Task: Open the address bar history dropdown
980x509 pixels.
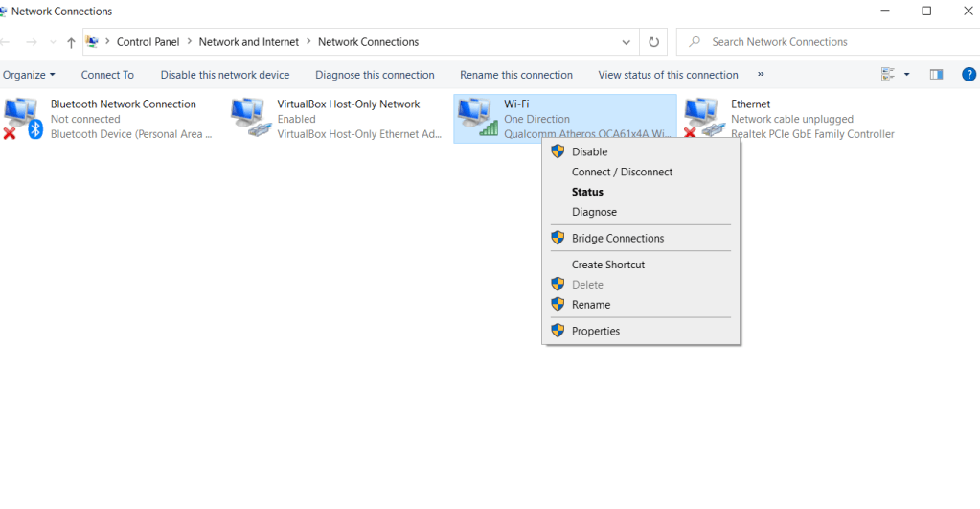Action: pyautogui.click(x=627, y=42)
